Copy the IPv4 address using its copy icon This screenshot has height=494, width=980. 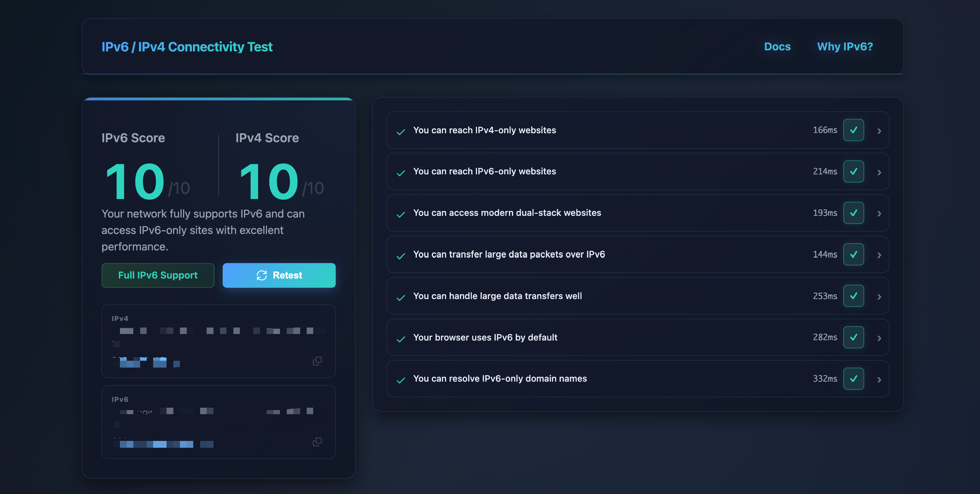[x=317, y=360]
